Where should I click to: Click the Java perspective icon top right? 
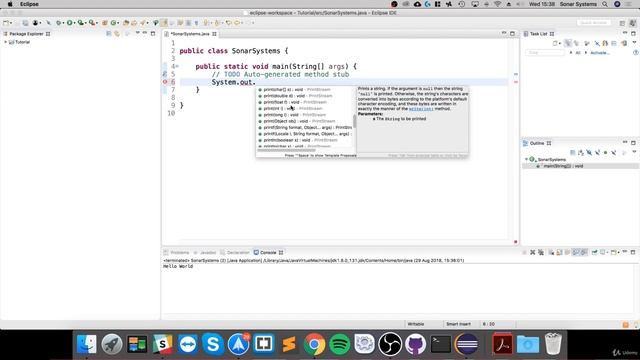(x=633, y=23)
